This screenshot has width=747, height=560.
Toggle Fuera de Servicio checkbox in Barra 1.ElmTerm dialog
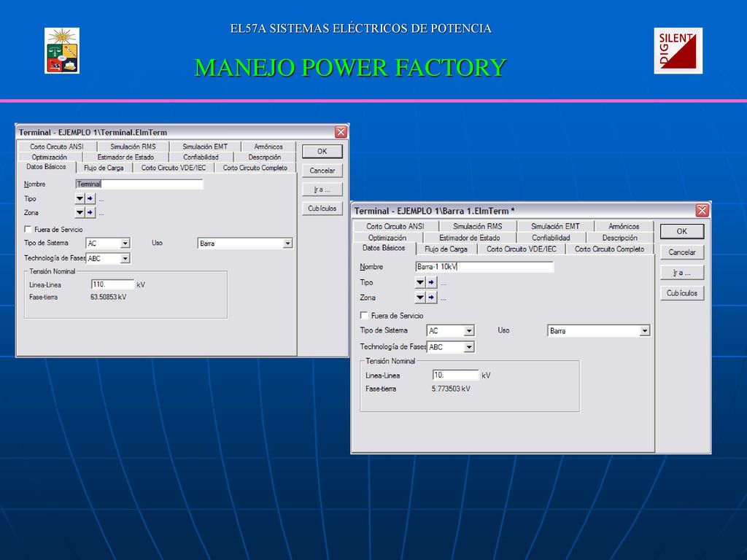tap(364, 315)
